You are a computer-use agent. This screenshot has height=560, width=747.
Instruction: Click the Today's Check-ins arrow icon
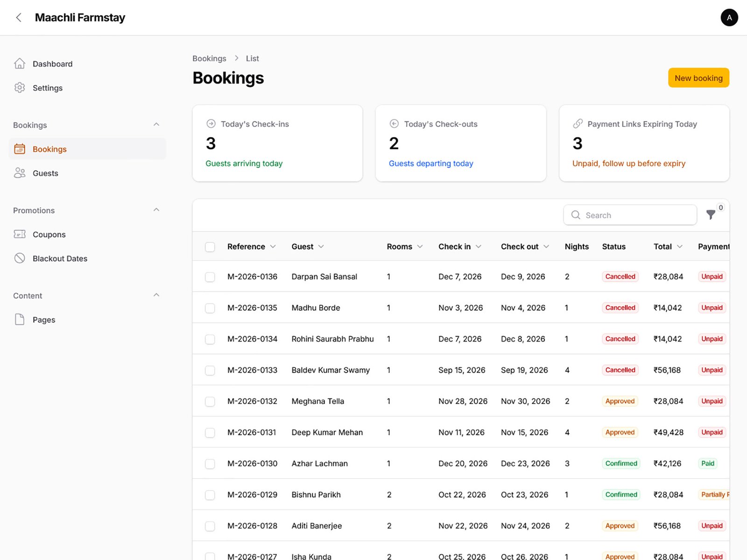tap(211, 124)
